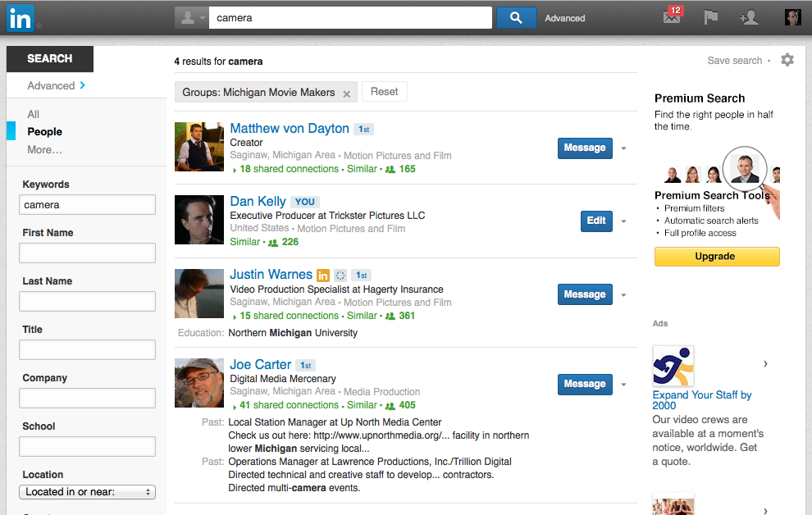Click Dan Kelly's profile photo

(199, 220)
